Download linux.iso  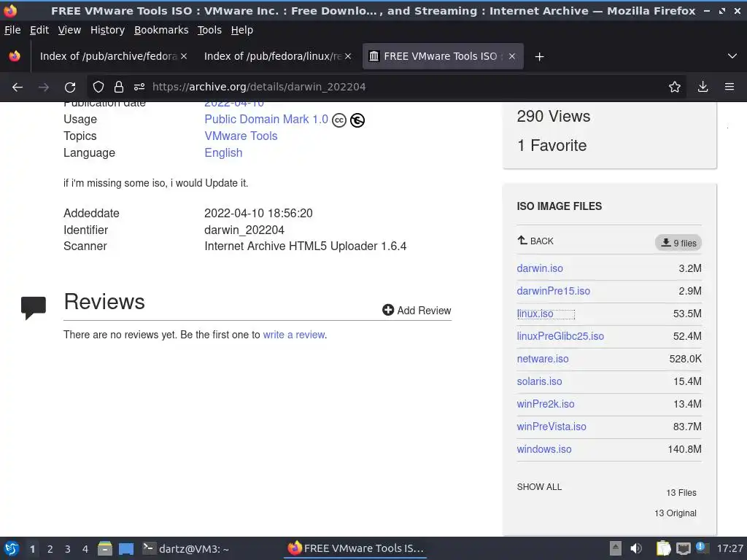[x=535, y=314]
